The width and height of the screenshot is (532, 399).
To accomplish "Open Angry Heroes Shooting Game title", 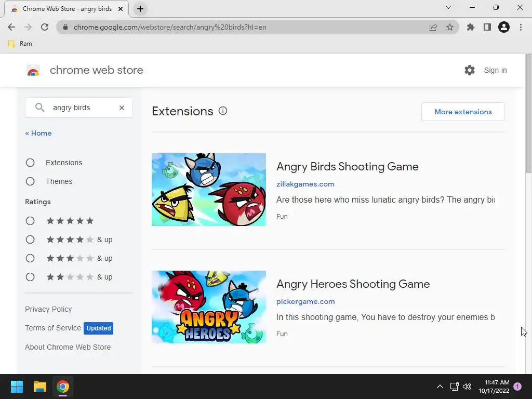I will tap(353, 284).
